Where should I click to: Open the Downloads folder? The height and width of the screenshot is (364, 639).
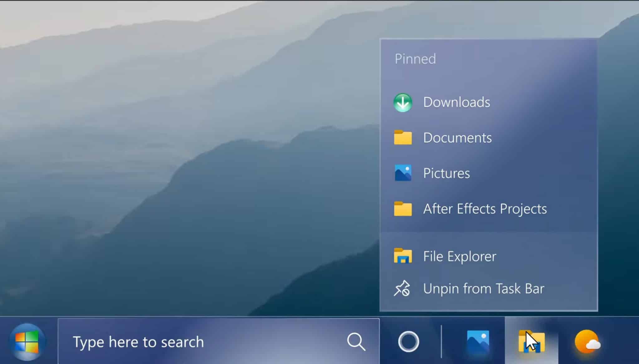pyautogui.click(x=456, y=102)
